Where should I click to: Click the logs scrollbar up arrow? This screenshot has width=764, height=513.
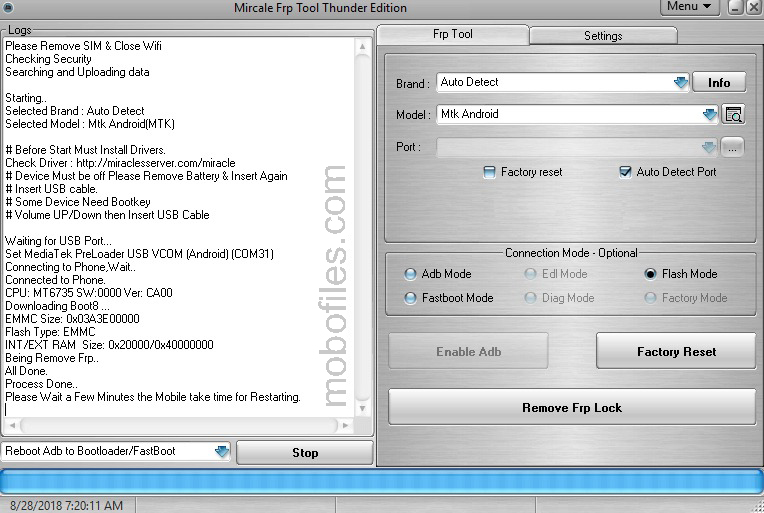point(362,47)
